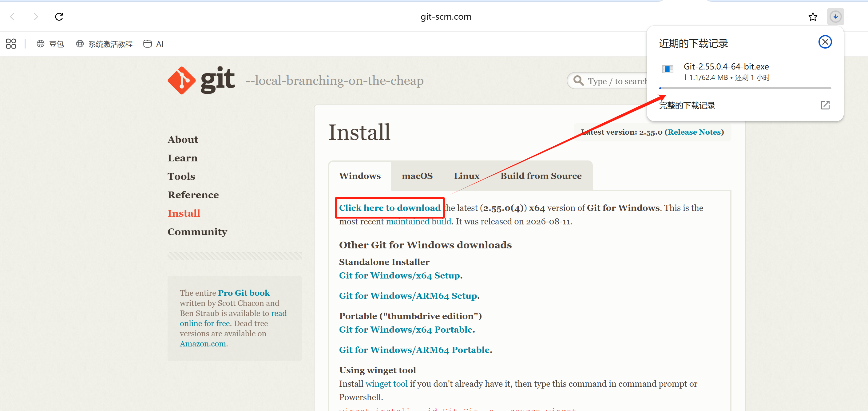Open the Git-2.55.0.4-64-bit.exe download item

point(745,72)
